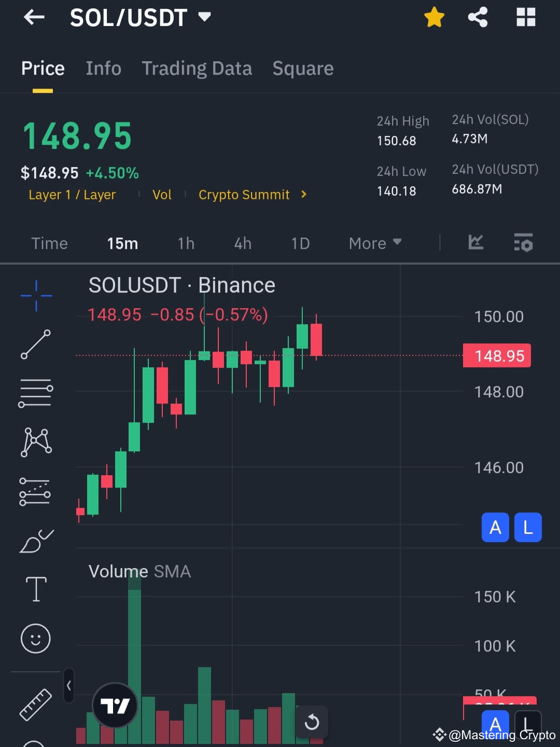This screenshot has width=560, height=747.
Task: Collapse the drawing tools sidebar
Action: pyautogui.click(x=69, y=686)
